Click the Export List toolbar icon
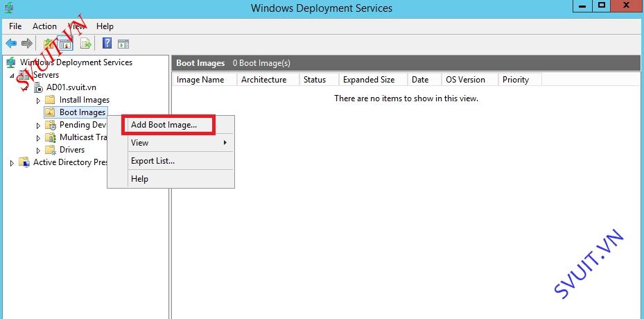This screenshot has width=644, height=319. pyautogui.click(x=86, y=43)
